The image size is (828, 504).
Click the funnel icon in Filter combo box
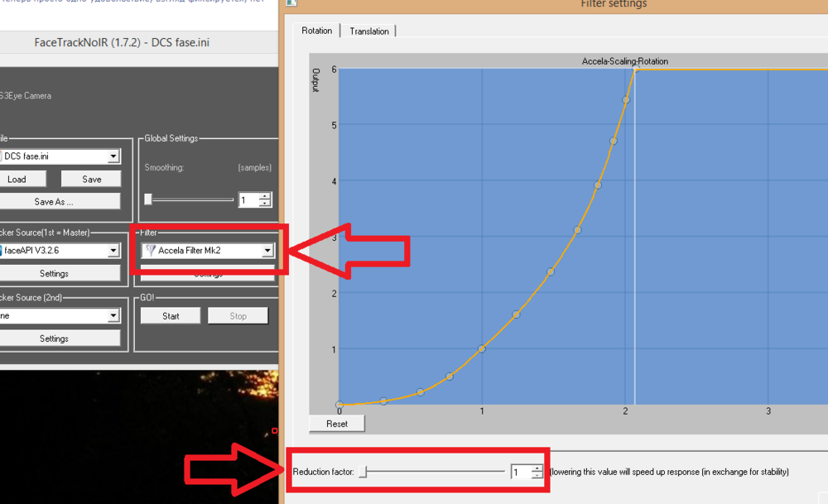pos(151,250)
